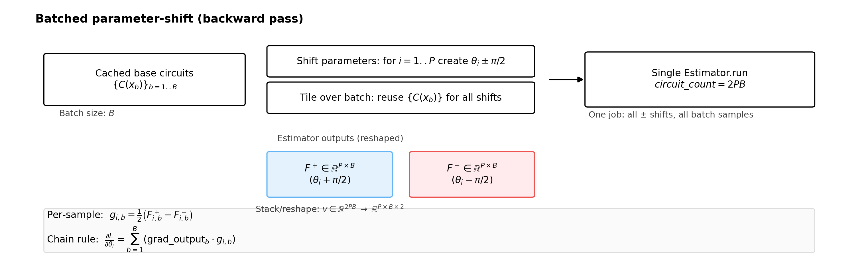Click the diagram title Batched parameter-shift
The height and width of the screenshot is (273, 868).
click(169, 19)
